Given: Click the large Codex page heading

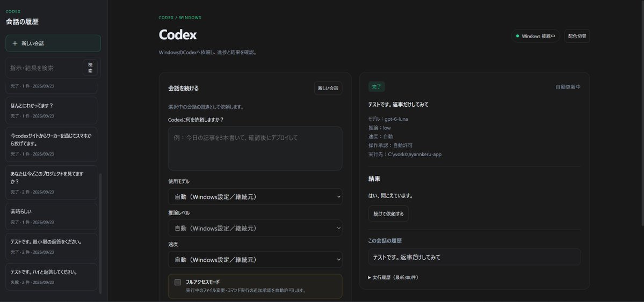Looking at the screenshot, I should point(177,35).
